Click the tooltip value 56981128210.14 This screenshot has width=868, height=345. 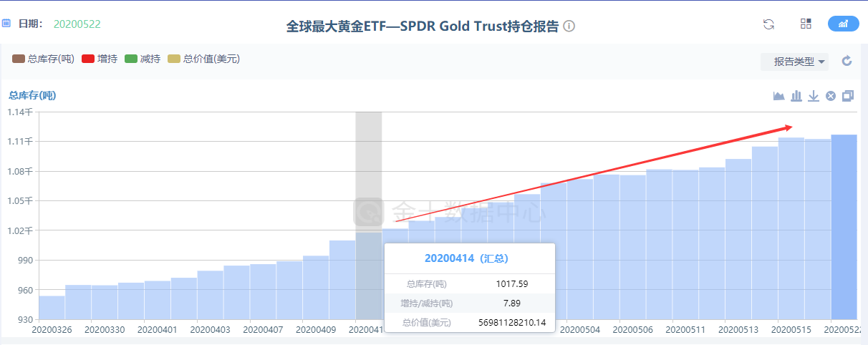pyautogui.click(x=512, y=322)
